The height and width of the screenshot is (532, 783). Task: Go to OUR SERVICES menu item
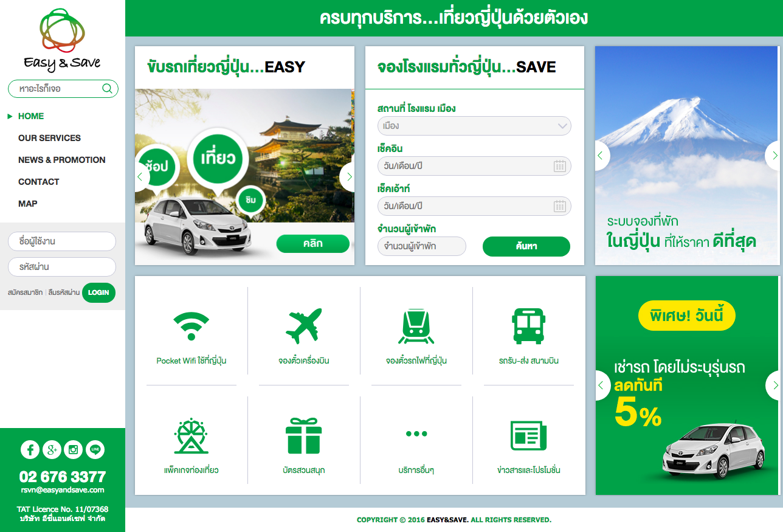49,138
